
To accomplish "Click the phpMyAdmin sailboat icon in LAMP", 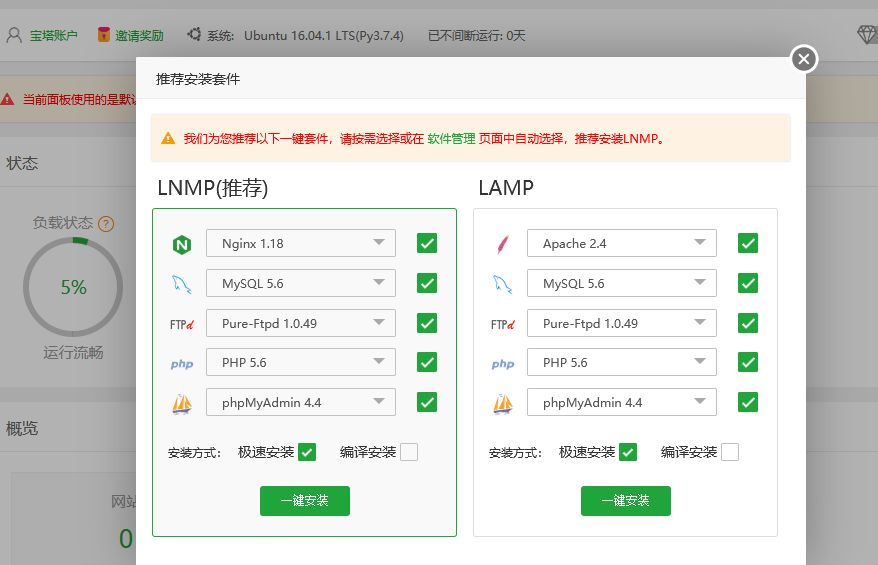I will click(503, 404).
